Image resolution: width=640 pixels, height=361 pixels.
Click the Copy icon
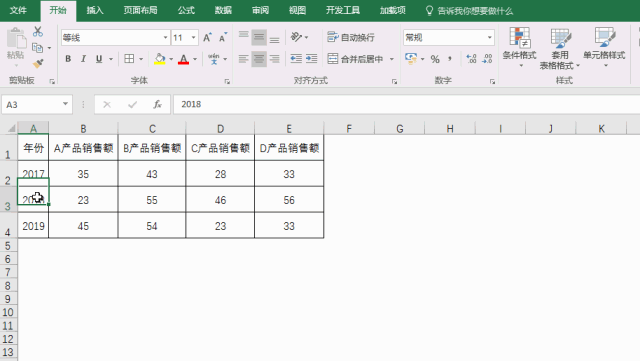point(38,48)
